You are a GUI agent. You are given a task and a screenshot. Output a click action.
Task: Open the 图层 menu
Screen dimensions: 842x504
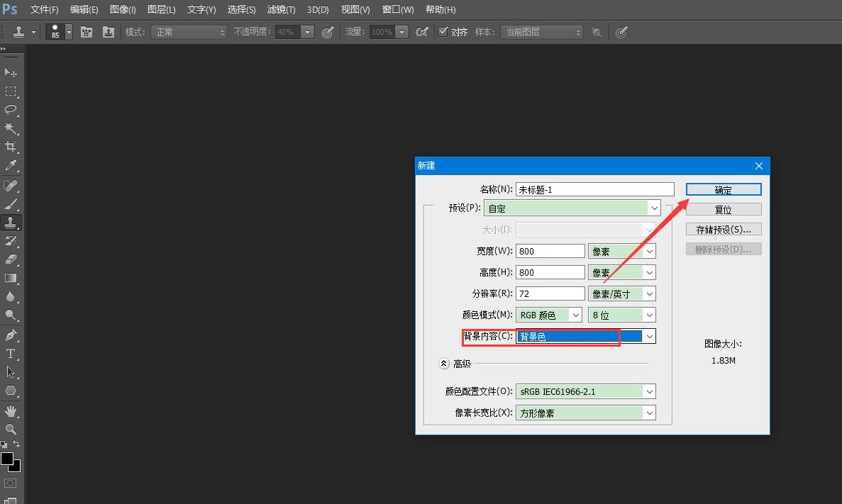pos(161,10)
